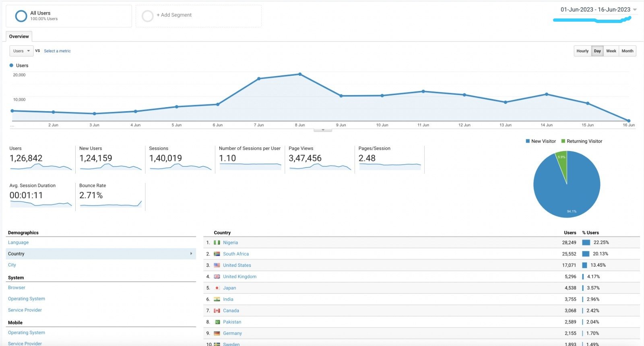Click the South Africa flag icon
The height and width of the screenshot is (346, 644).
pyautogui.click(x=217, y=254)
